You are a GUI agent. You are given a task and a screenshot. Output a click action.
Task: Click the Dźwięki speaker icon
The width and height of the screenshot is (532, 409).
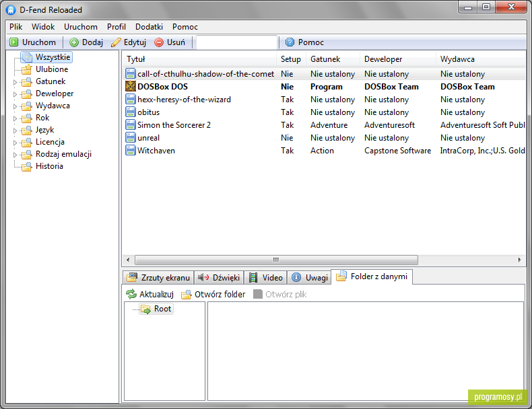pyautogui.click(x=203, y=278)
